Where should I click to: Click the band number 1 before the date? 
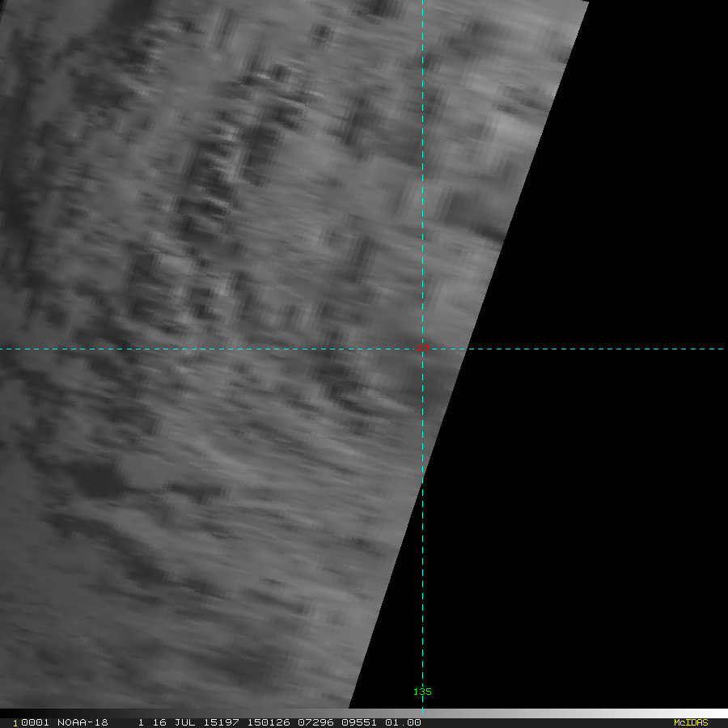[x=141, y=722]
